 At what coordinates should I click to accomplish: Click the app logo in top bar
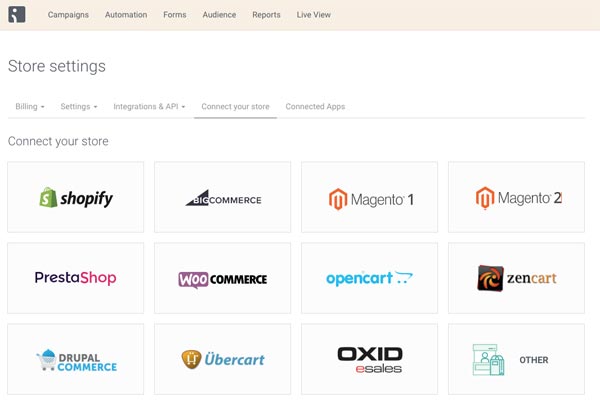pyautogui.click(x=17, y=15)
